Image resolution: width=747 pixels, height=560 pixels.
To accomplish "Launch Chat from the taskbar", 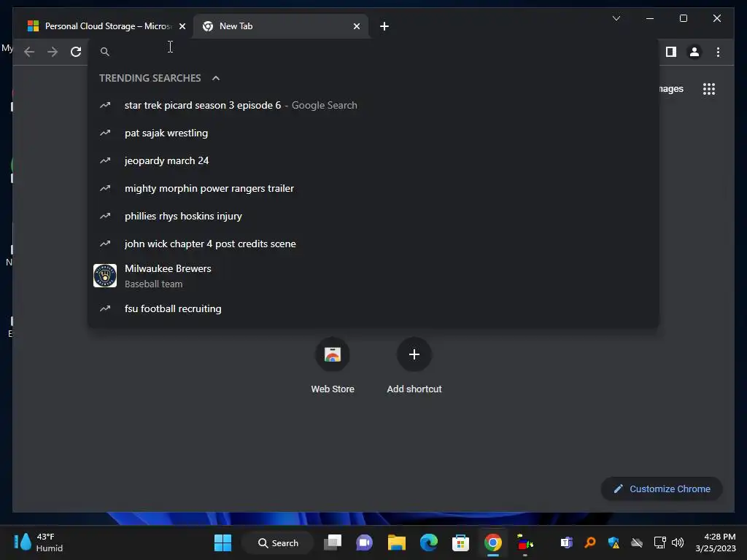I will pyautogui.click(x=365, y=542).
